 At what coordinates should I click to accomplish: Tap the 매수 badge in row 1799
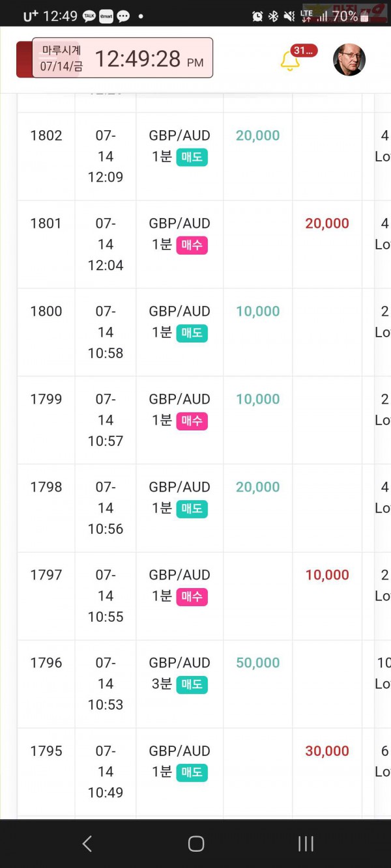click(192, 421)
